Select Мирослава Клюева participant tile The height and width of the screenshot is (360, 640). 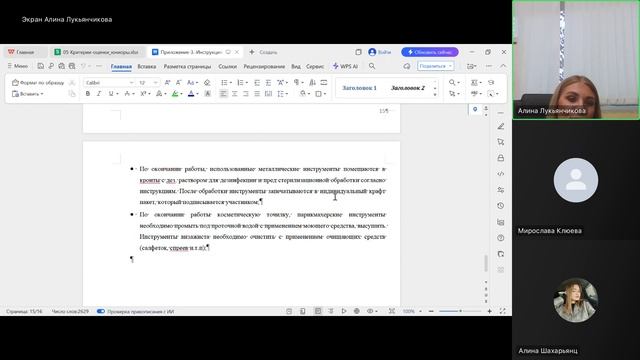[576, 180]
